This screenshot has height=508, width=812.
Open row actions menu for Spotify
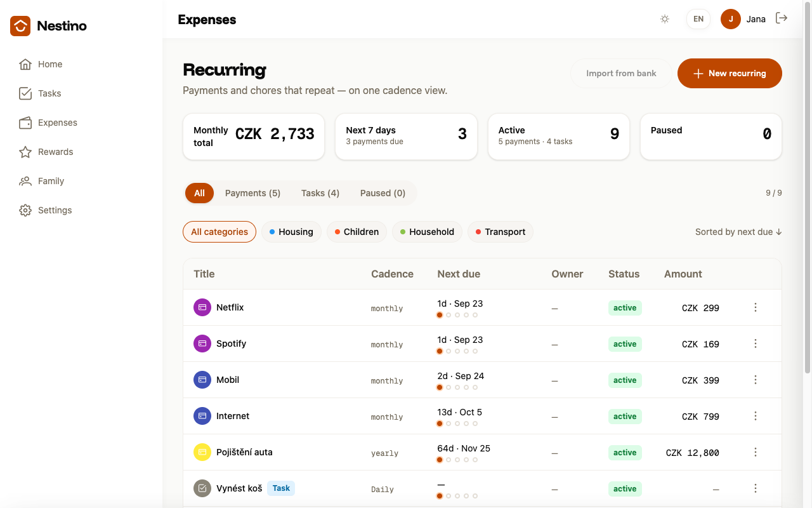click(756, 344)
